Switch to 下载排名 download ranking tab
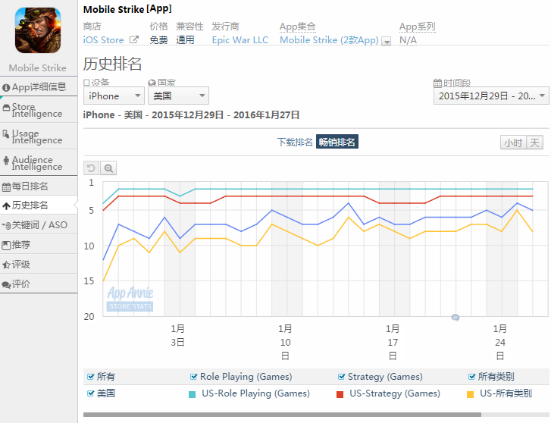The width and height of the screenshot is (554, 423). [295, 142]
